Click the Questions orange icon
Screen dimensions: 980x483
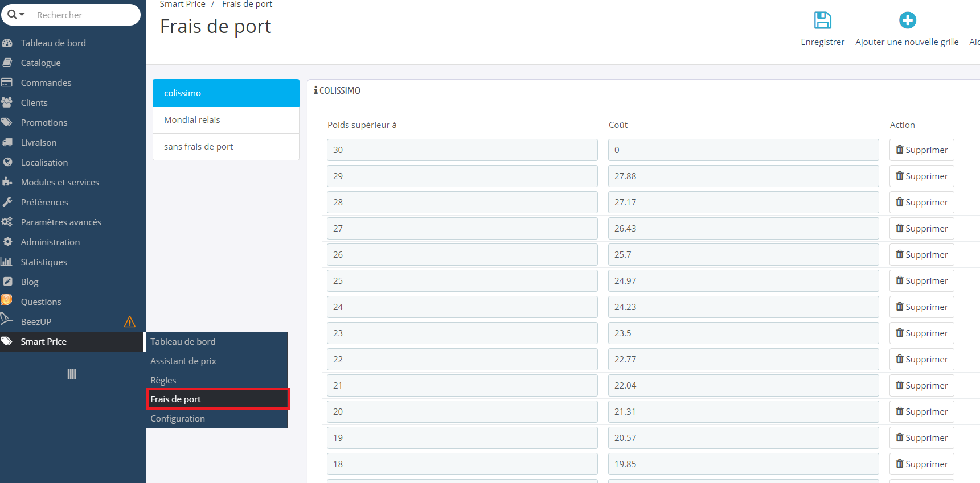(x=7, y=300)
